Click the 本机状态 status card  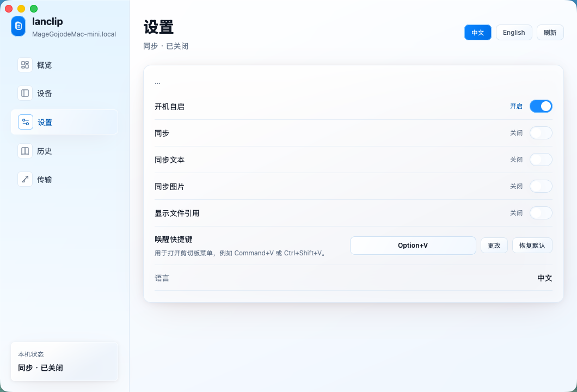[64, 362]
